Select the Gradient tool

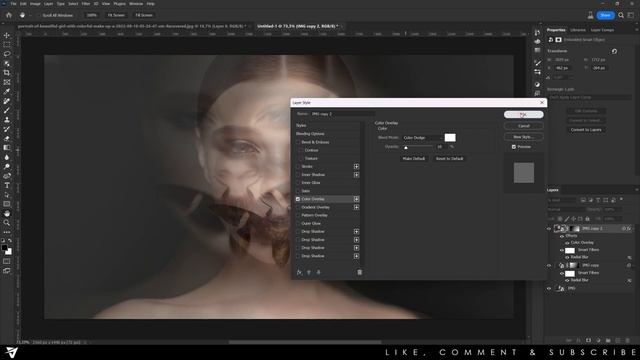click(x=7, y=148)
